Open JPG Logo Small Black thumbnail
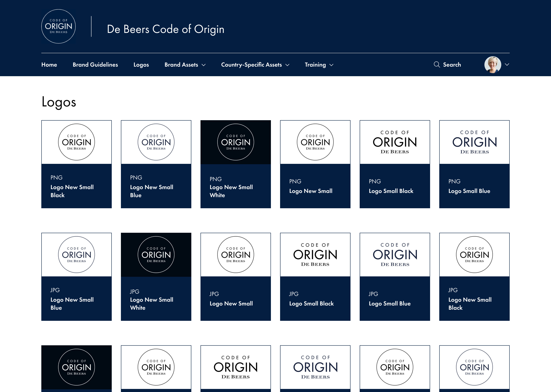 coord(315,255)
